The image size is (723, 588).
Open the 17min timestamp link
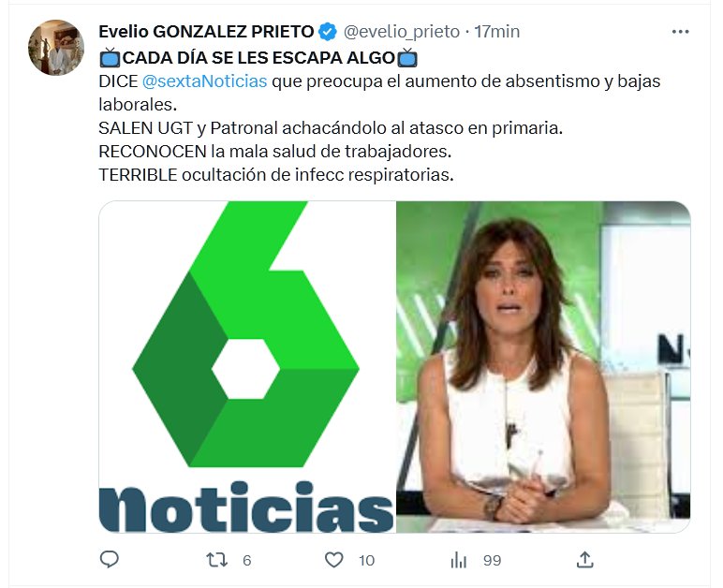(497, 32)
